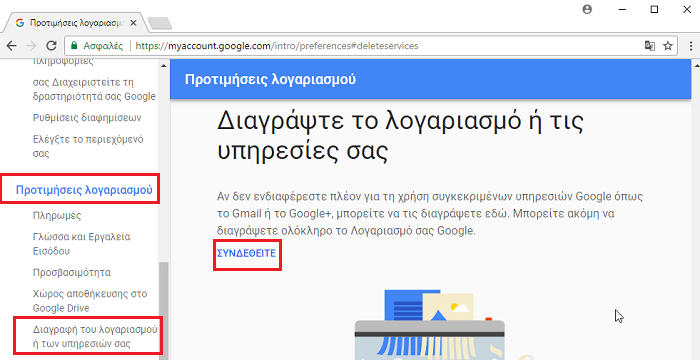Open Διαχειριστείτε τη δραστηριότητά σας Google
This screenshot has height=360, width=700.
pyautogui.click(x=94, y=89)
